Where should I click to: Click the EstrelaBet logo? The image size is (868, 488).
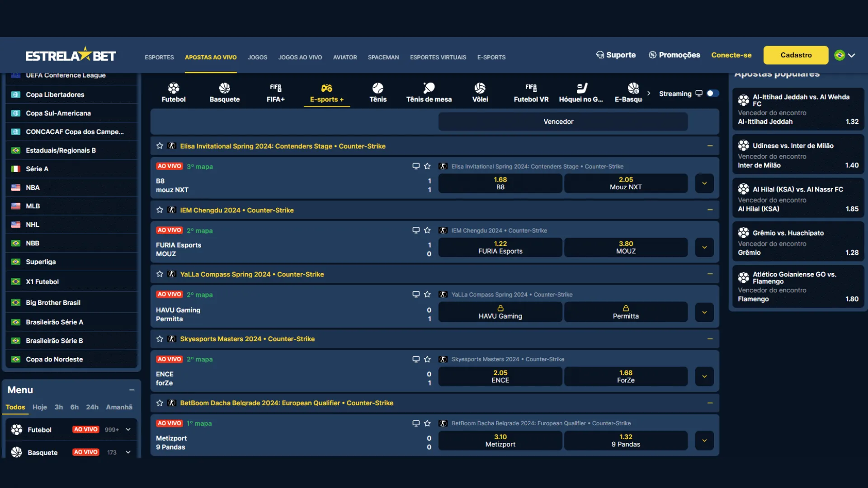71,55
